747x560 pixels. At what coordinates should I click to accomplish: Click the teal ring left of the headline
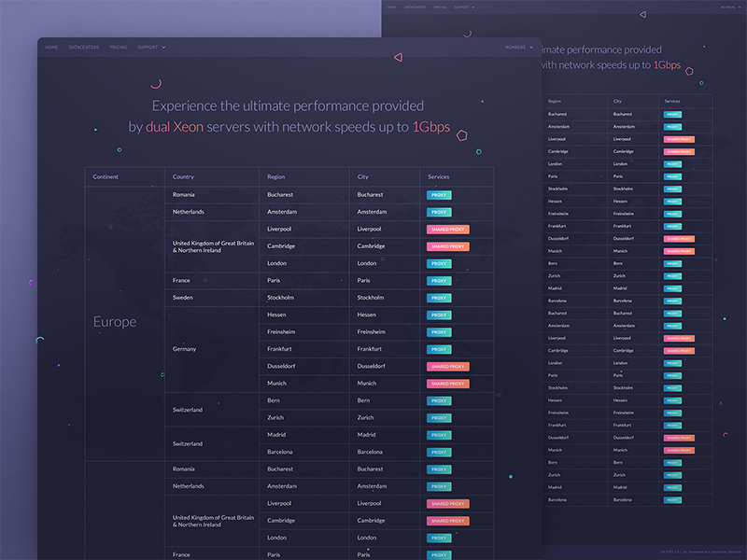coord(119,149)
